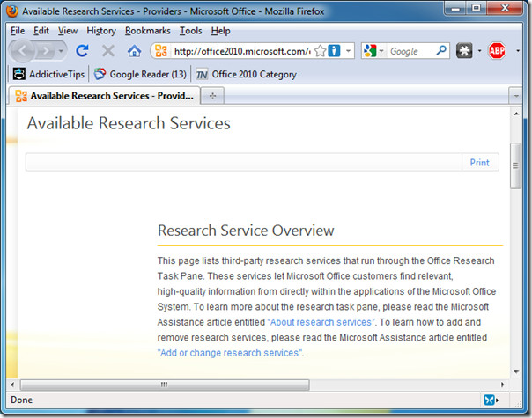Open the Tools menu
The height and width of the screenshot is (418, 532).
click(x=190, y=31)
